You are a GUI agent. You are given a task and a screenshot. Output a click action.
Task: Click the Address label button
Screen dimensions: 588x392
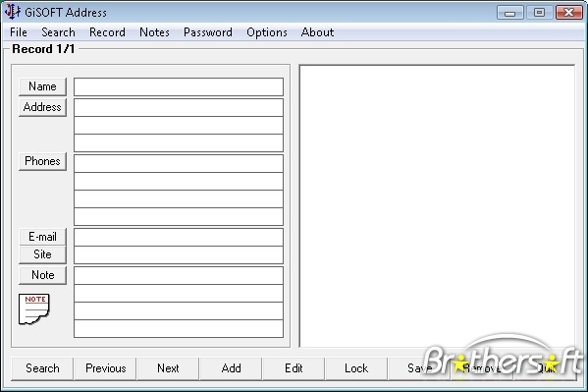tap(43, 107)
